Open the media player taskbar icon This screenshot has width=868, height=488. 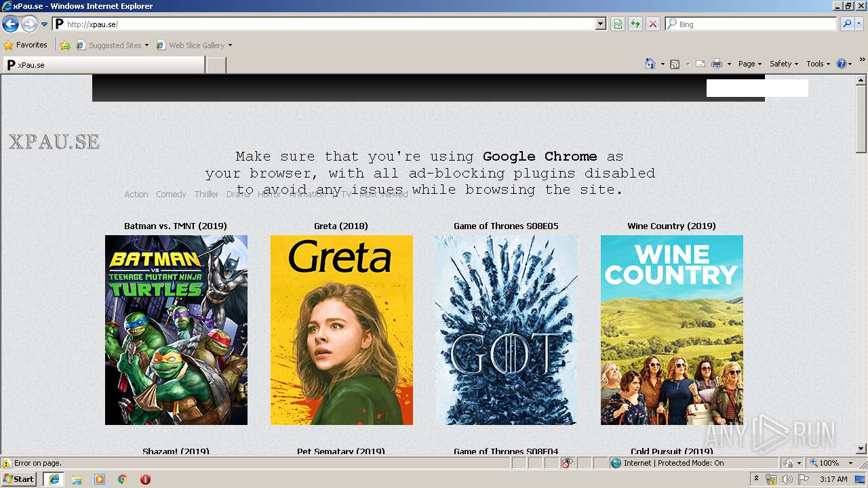100,479
